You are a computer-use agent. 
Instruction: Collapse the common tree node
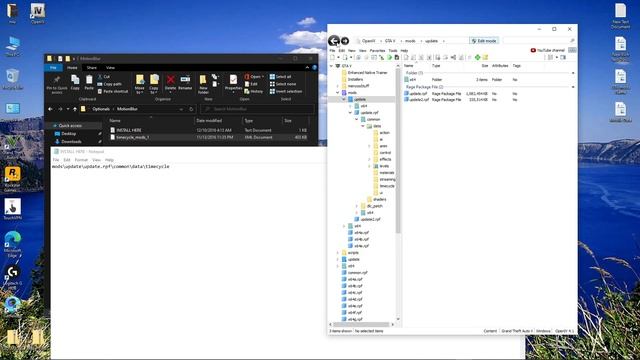[x=357, y=119]
